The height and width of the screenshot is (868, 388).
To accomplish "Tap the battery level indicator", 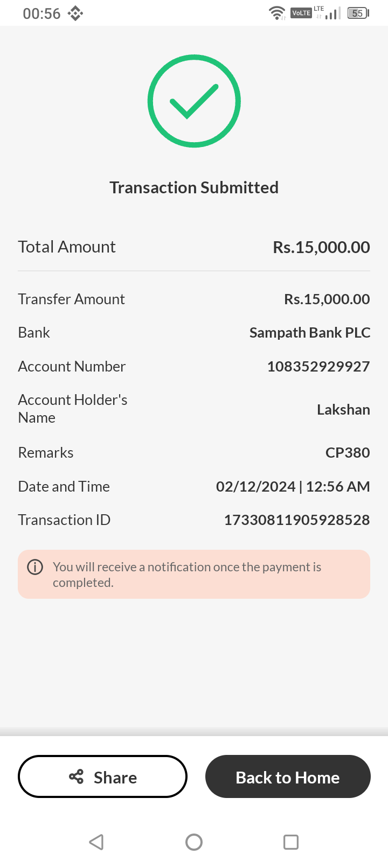I will click(x=358, y=13).
